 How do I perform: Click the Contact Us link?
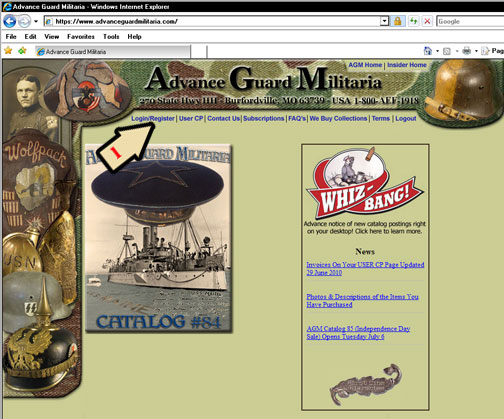click(223, 118)
